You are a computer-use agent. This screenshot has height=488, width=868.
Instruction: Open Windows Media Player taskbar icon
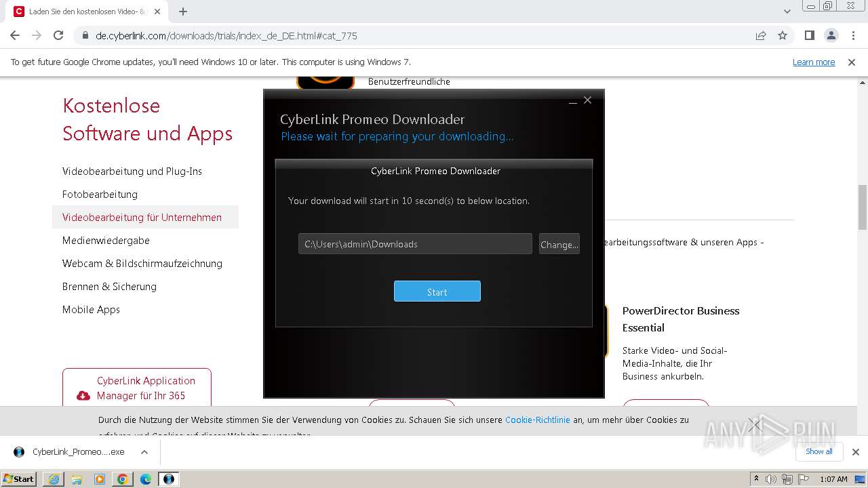click(100, 479)
